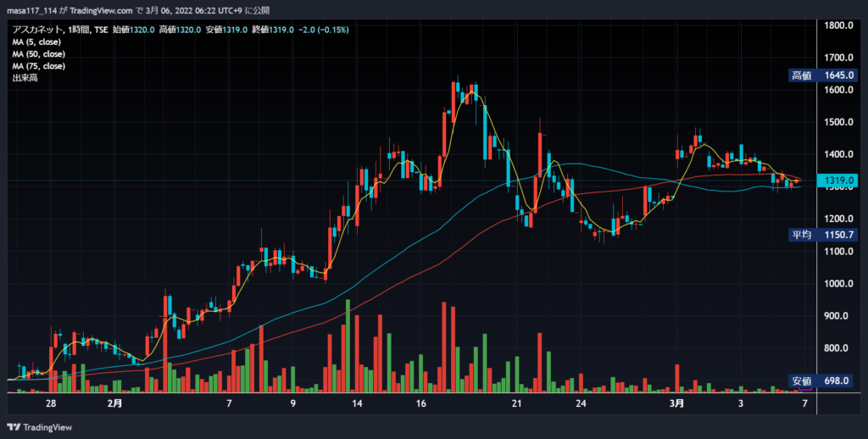This screenshot has width=868, height=439.
Task: Click the open value '始値1320.0'
Action: click(x=133, y=30)
